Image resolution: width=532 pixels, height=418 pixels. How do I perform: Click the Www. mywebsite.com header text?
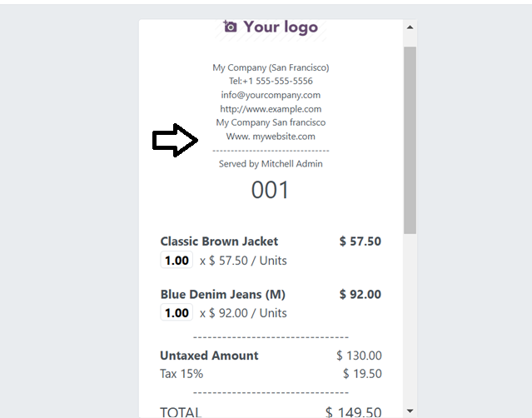pos(271,137)
